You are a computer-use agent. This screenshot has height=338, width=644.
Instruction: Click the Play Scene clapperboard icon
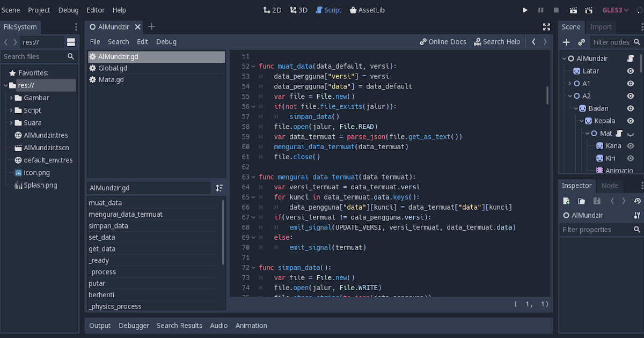pyautogui.click(x=572, y=10)
